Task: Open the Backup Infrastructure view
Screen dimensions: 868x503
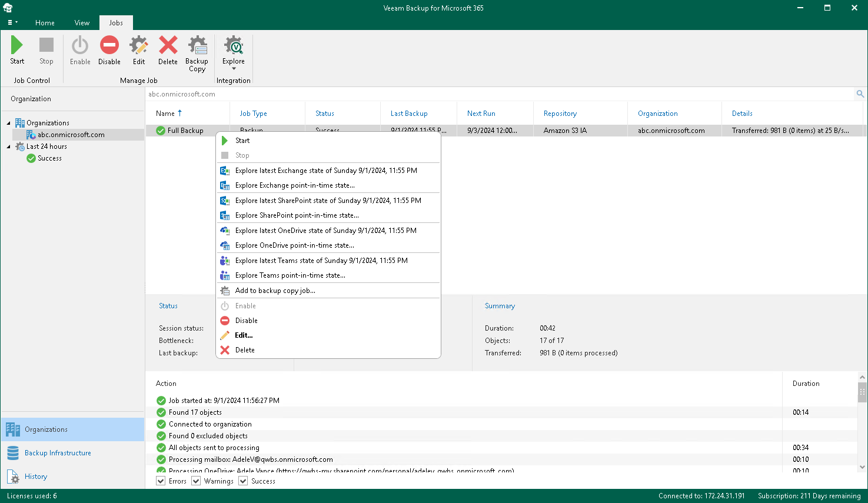Action: pyautogui.click(x=73, y=453)
